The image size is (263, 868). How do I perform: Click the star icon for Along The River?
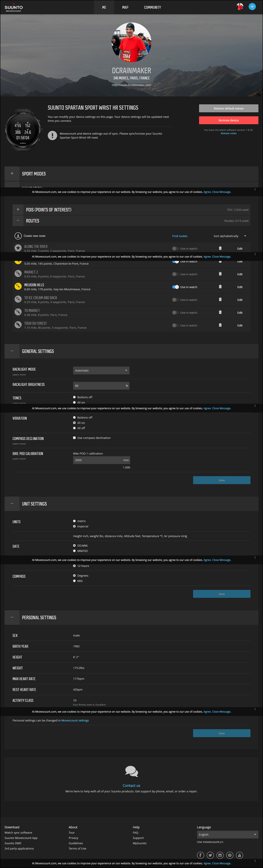[18, 248]
